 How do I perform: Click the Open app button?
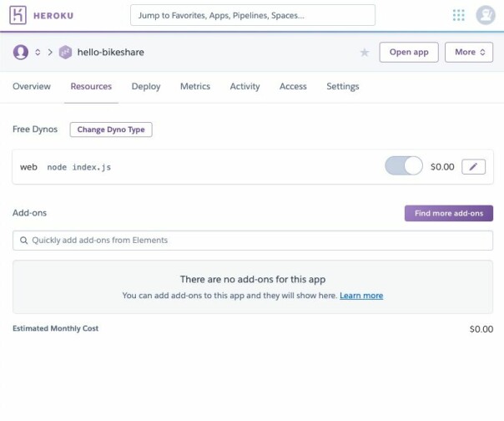click(409, 52)
